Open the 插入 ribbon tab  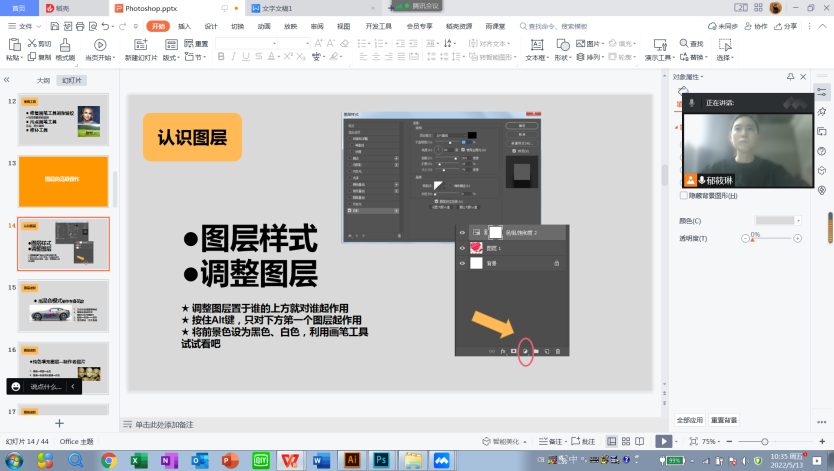(184, 26)
